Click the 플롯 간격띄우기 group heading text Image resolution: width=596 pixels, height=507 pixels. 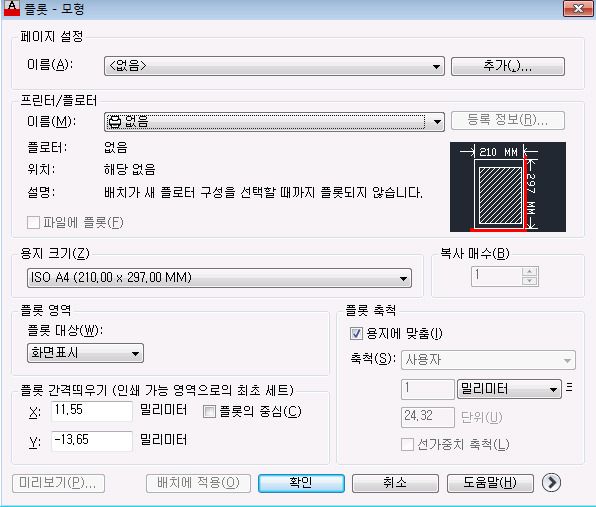click(157, 390)
